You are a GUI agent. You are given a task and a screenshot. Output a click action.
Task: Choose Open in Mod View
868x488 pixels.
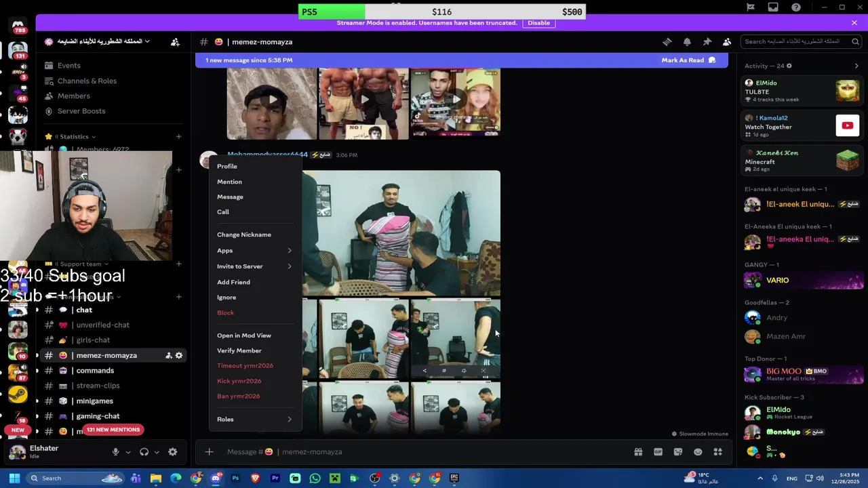coord(255,335)
